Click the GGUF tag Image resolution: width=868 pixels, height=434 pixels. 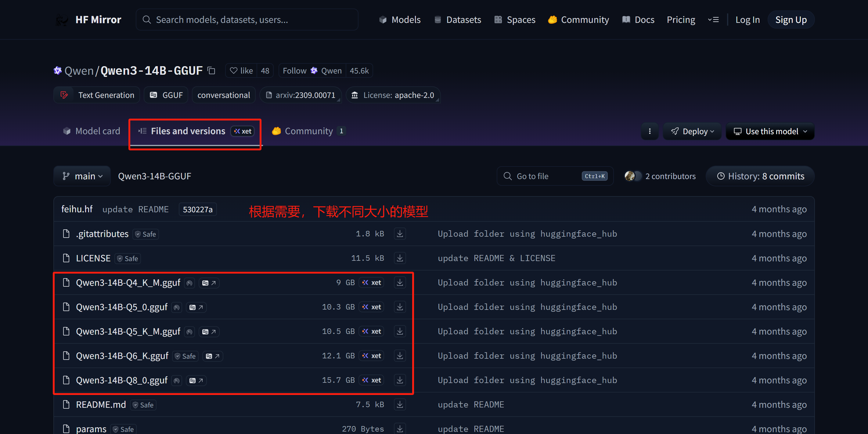pyautogui.click(x=166, y=95)
